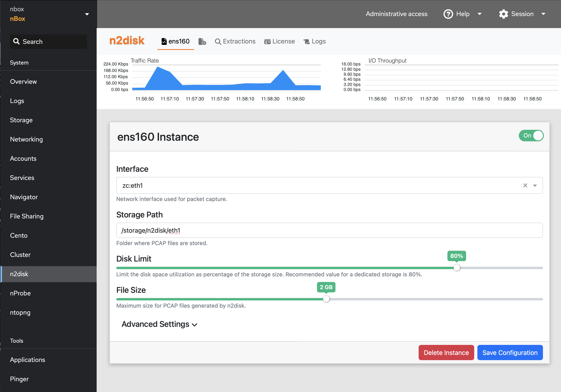Image resolution: width=561 pixels, height=392 pixels.
Task: Expand Advanced Settings
Action: [159, 324]
